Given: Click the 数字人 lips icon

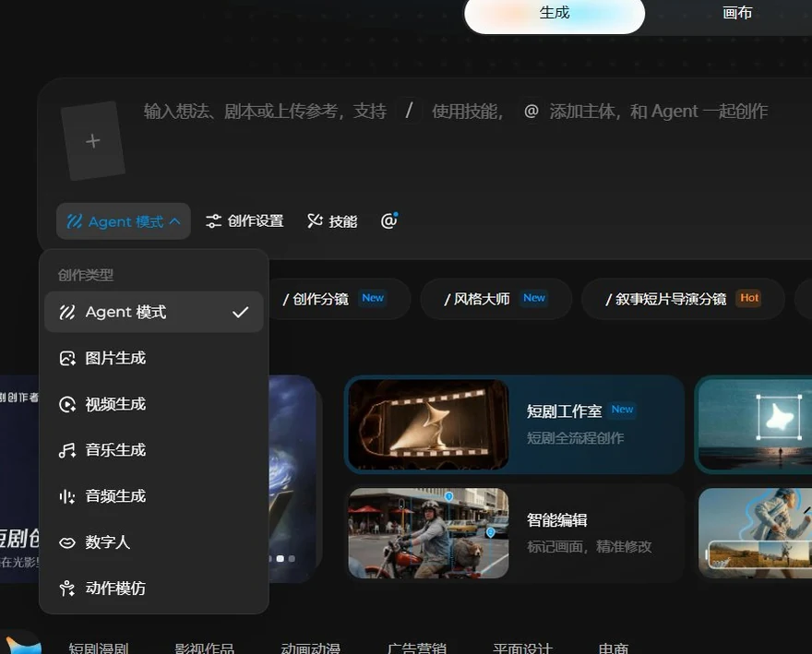Looking at the screenshot, I should pyautogui.click(x=67, y=542).
